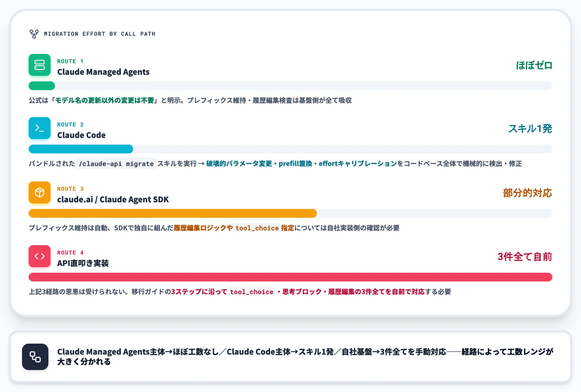The height and width of the screenshot is (392, 581).
Task: Click the highlighted 思考ブロック text
Action: point(302,292)
